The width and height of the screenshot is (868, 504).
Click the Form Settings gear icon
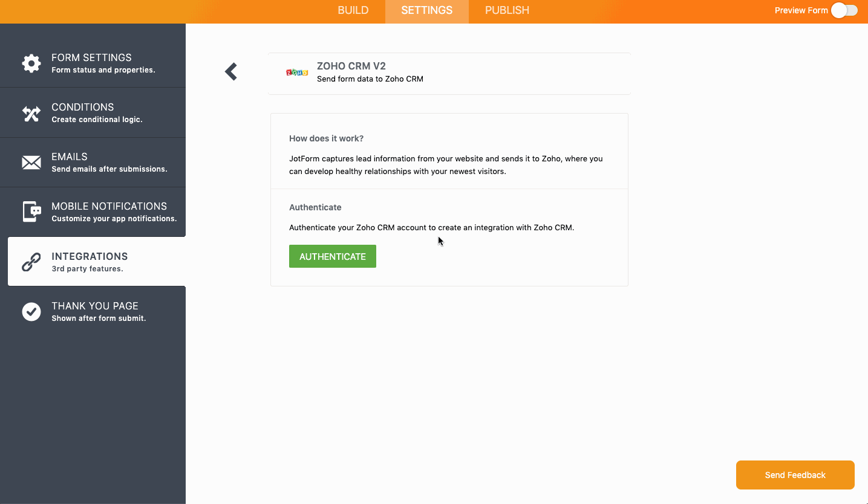tap(31, 63)
